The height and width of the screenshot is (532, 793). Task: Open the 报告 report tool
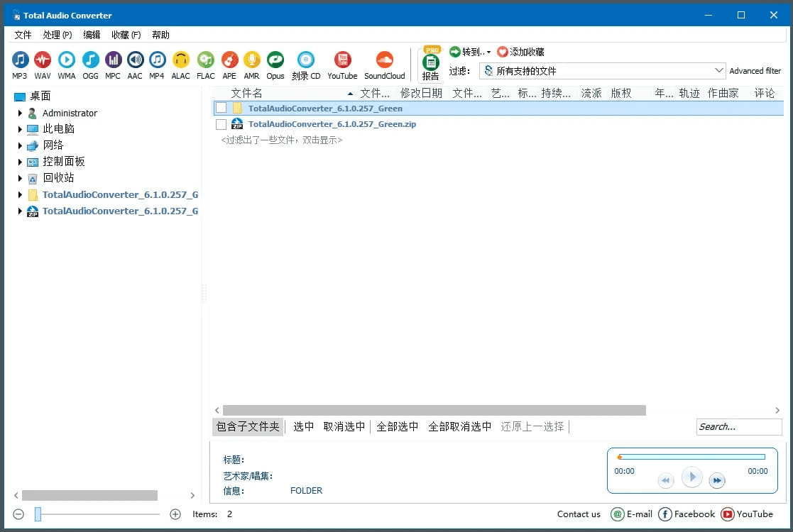coord(430,62)
